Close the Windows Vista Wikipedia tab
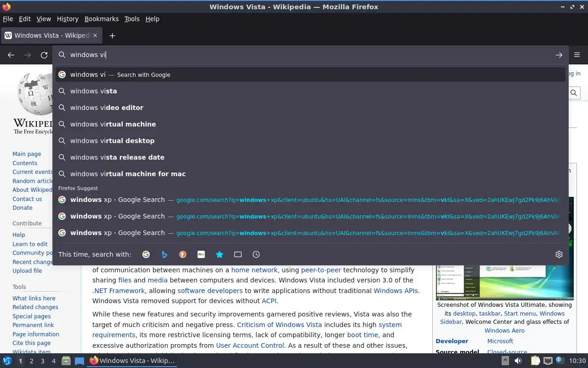This screenshot has width=588, height=368. click(95, 35)
